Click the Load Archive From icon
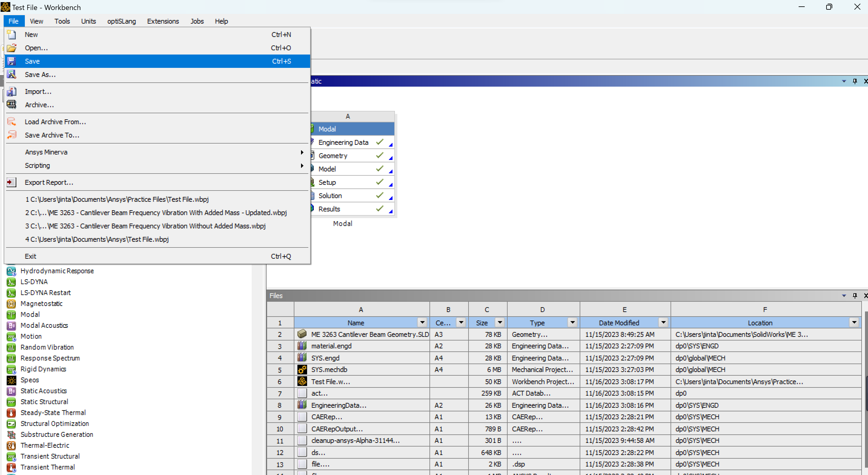 coord(11,121)
